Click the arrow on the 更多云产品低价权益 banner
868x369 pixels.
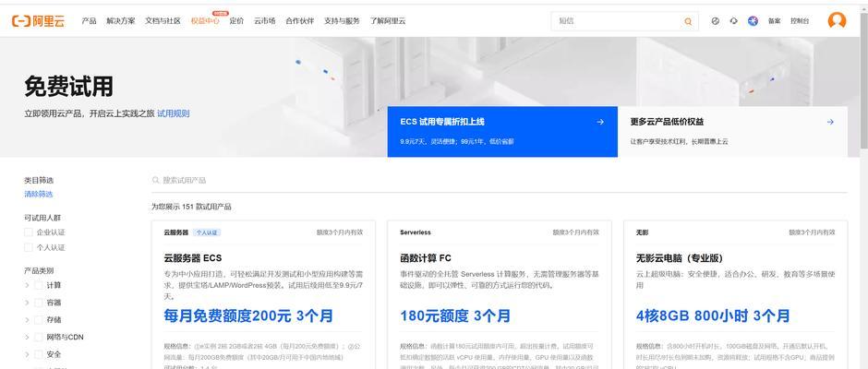tap(830, 122)
